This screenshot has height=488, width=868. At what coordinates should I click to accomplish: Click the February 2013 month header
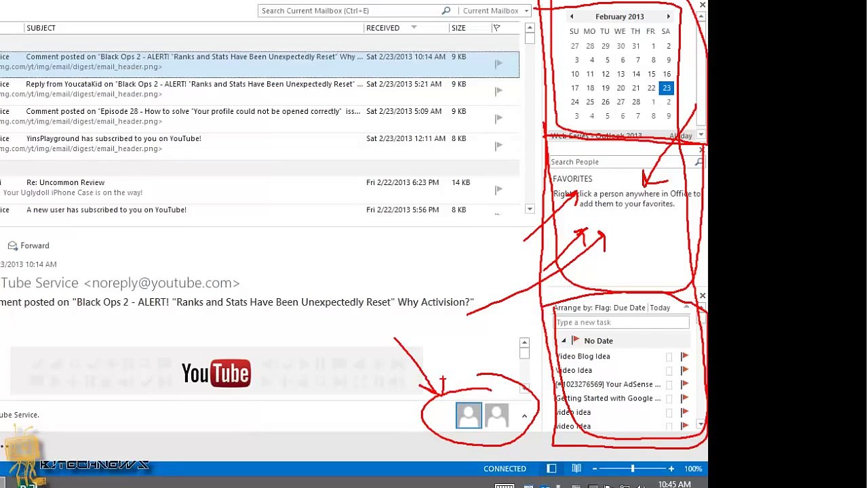coord(620,16)
